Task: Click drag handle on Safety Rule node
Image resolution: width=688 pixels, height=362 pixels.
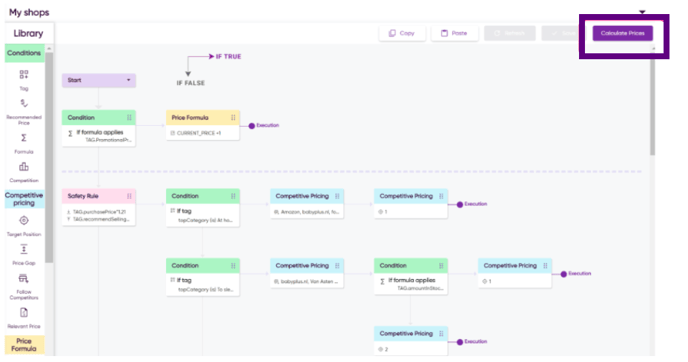Action: (x=129, y=196)
